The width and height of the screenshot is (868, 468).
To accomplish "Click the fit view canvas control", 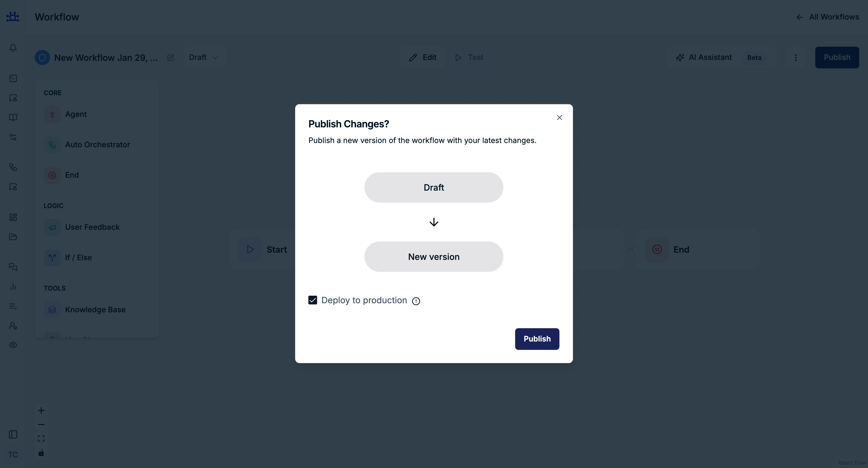I will tap(41, 439).
